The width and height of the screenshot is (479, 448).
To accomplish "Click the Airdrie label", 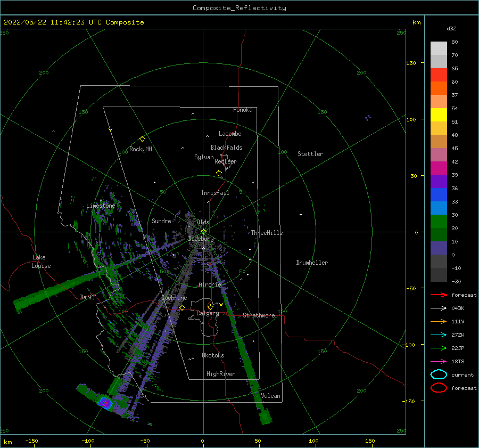I will [210, 284].
